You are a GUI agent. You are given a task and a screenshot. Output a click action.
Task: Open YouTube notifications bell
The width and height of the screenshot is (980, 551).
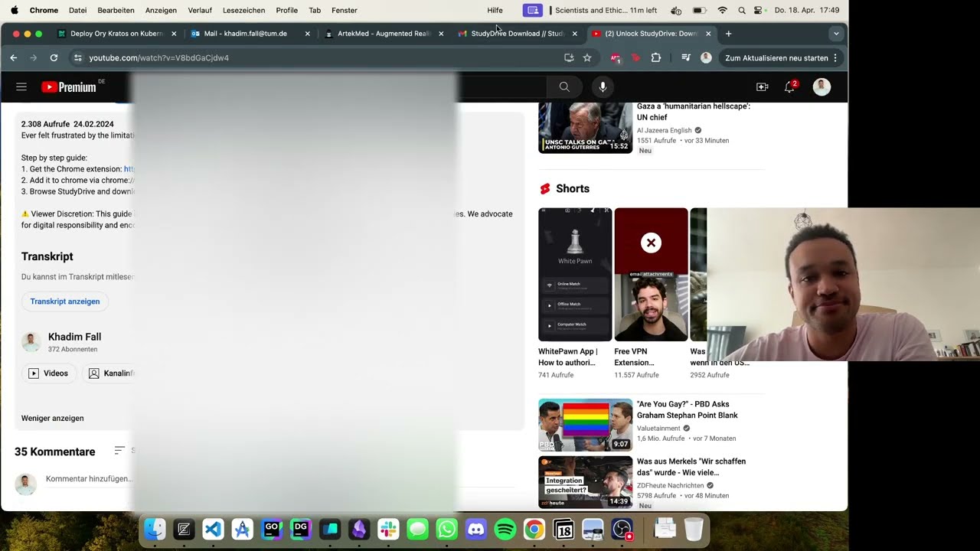pyautogui.click(x=790, y=86)
